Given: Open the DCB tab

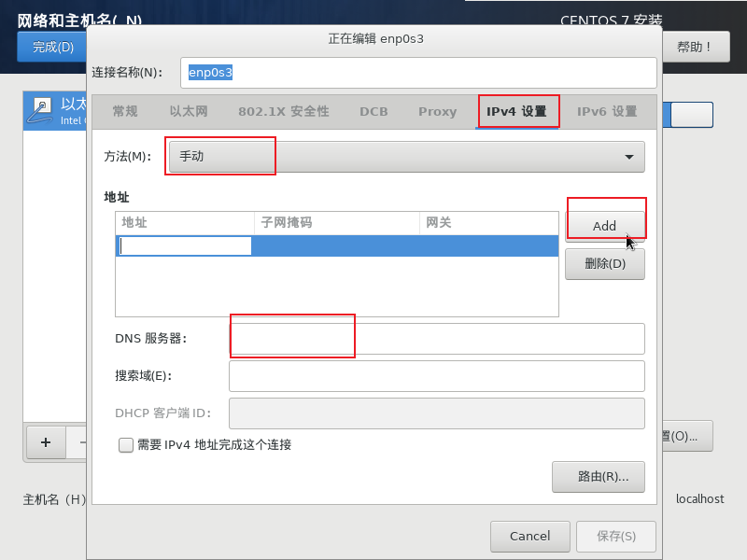Looking at the screenshot, I should [x=373, y=111].
